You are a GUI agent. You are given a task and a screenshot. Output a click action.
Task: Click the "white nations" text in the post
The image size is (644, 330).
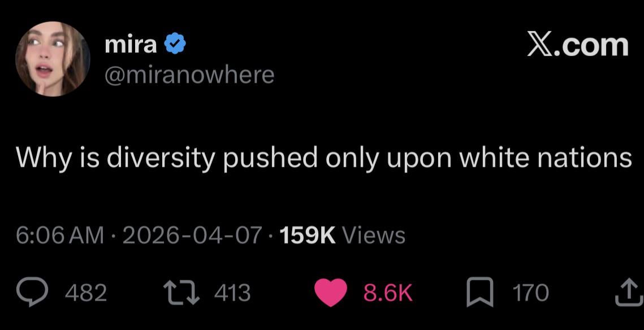544,158
